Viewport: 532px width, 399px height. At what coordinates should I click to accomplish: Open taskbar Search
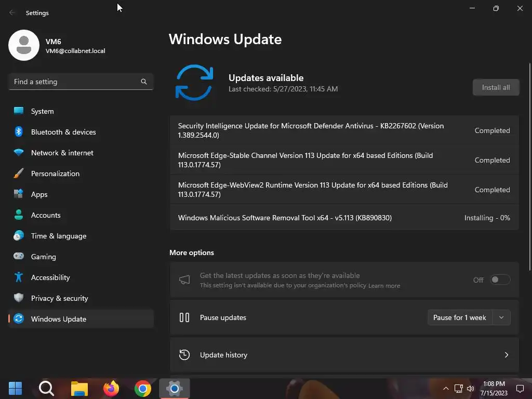pyautogui.click(x=46, y=388)
